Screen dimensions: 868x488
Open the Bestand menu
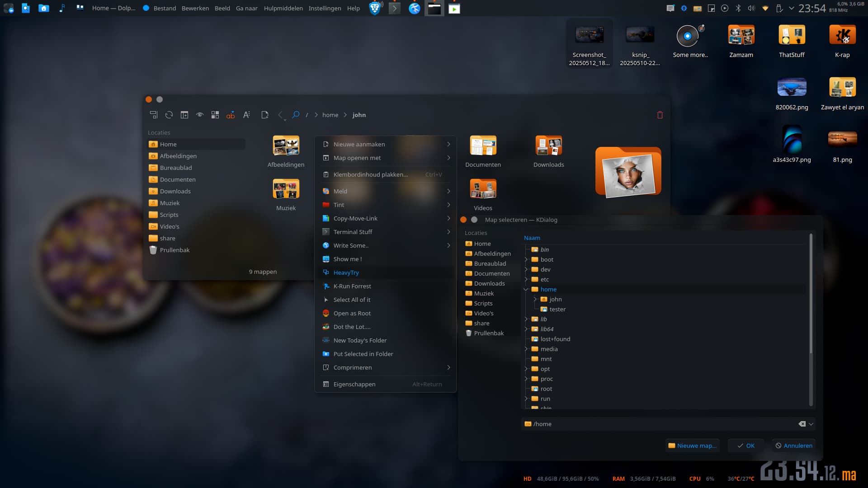pyautogui.click(x=165, y=8)
